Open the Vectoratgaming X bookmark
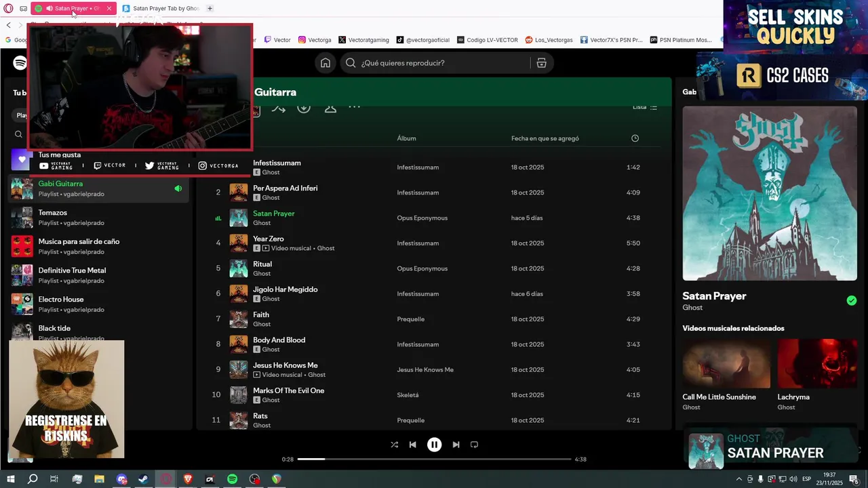The width and height of the screenshot is (868, 488). click(363, 40)
